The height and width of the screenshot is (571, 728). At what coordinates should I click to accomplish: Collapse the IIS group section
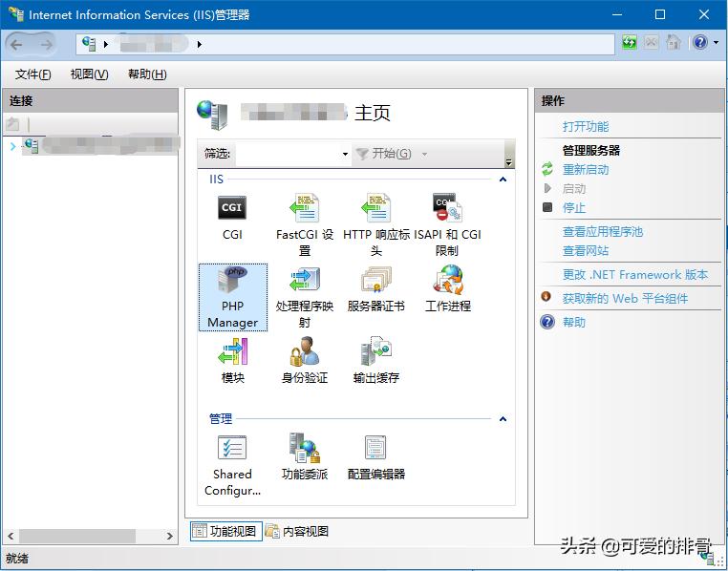[x=503, y=180]
